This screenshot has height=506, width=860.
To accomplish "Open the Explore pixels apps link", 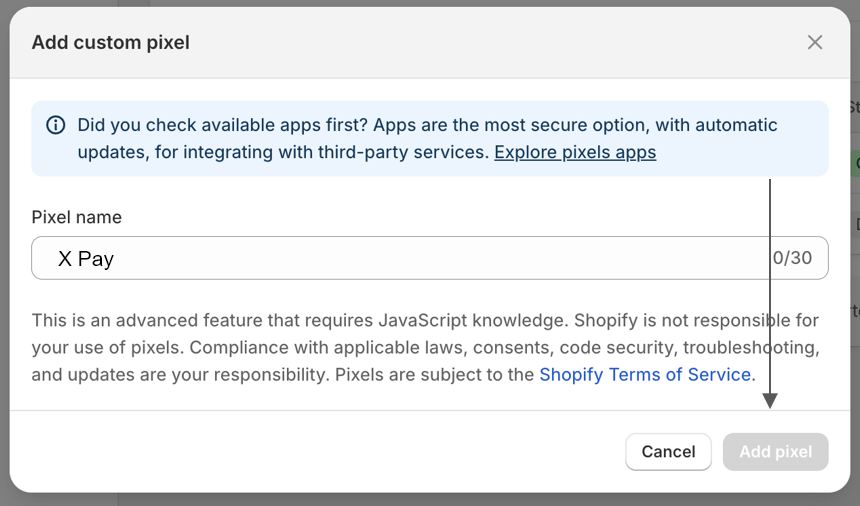I will 575,152.
